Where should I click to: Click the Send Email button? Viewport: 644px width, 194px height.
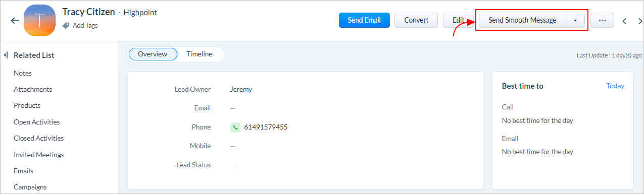pyautogui.click(x=364, y=20)
